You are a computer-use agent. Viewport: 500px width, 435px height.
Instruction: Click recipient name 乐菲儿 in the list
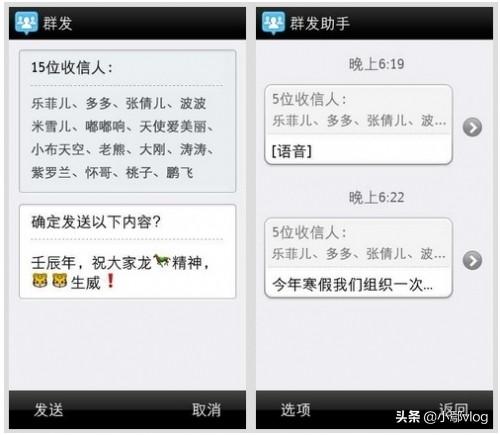[x=51, y=103]
